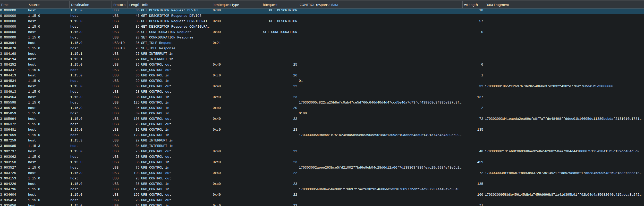Click data fragment starting 17030300958b8e
The width and height of the screenshot is (644, 206).
[x=563, y=195]
